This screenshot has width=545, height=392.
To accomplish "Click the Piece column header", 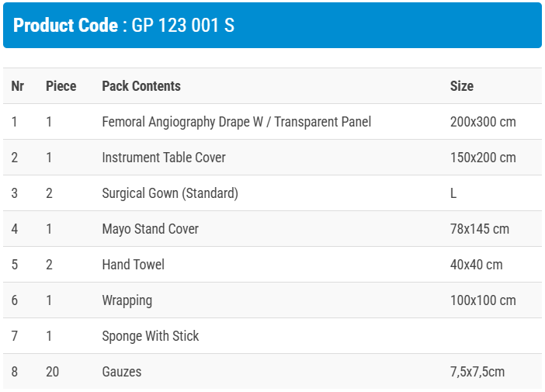I will click(x=61, y=86).
